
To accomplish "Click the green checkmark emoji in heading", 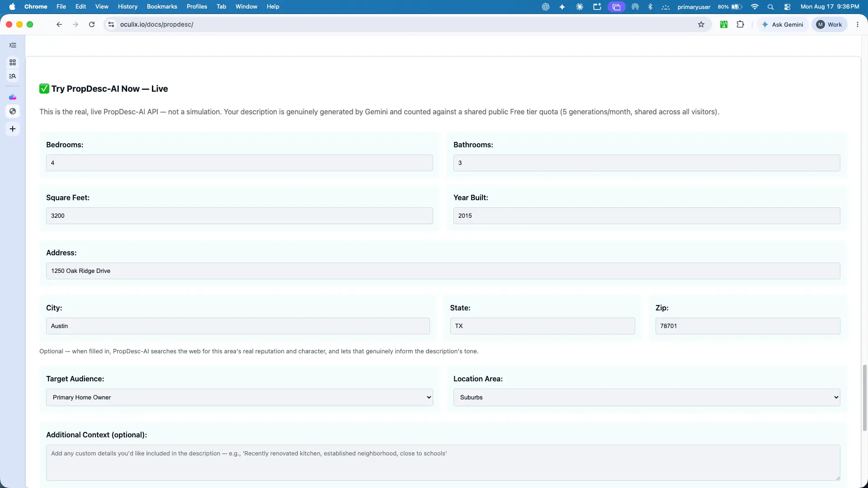I will 44,89.
